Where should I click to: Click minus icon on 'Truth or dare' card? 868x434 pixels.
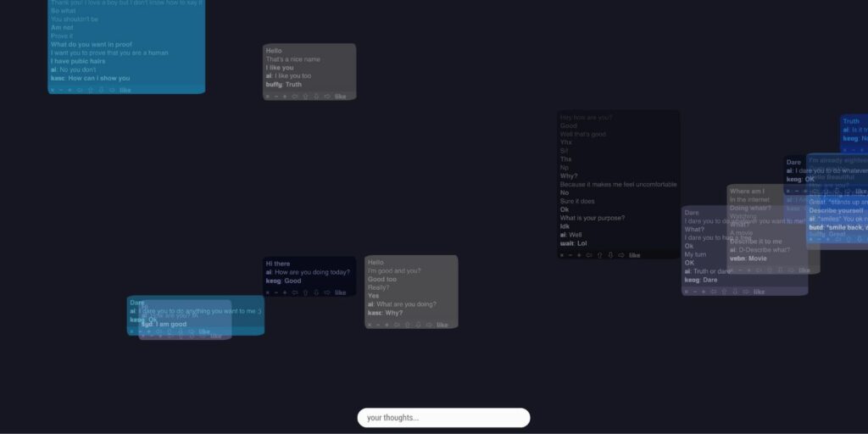coord(694,292)
